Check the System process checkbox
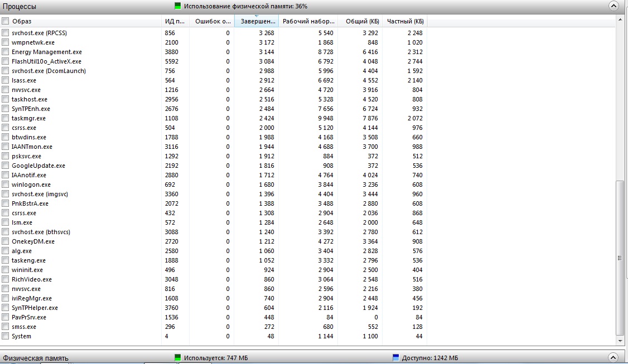 5,336
